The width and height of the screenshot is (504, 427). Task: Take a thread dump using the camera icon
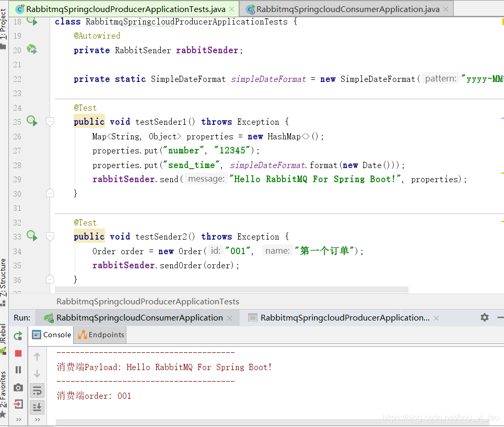coord(18,387)
